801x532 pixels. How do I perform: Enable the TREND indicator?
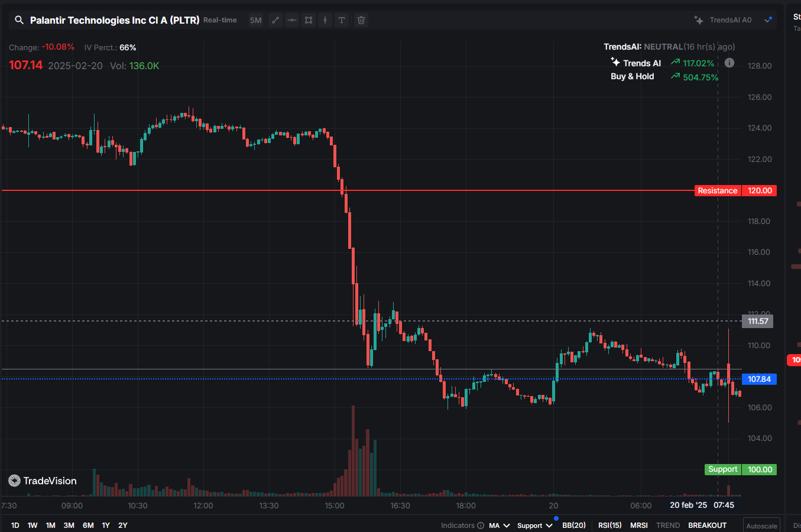click(667, 525)
